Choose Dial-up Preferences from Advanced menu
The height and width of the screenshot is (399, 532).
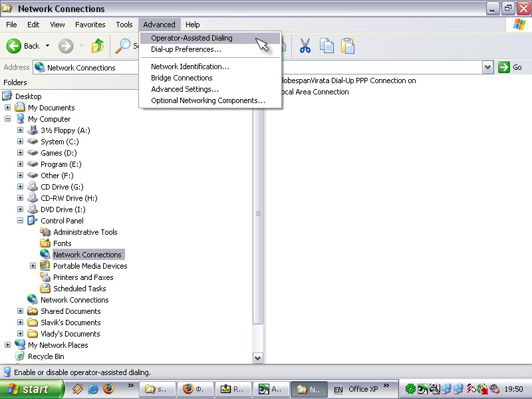(x=186, y=49)
